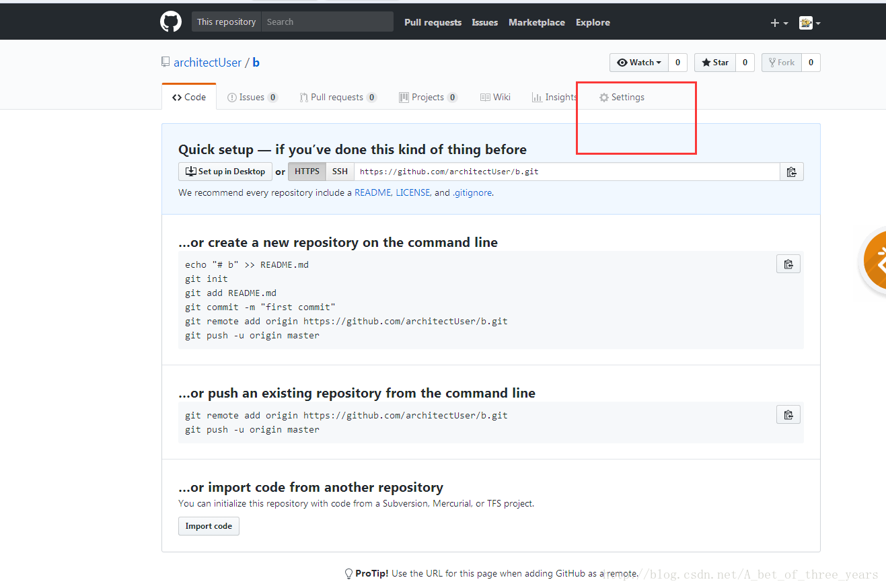
Task: Click the Import code button
Action: pyautogui.click(x=209, y=526)
